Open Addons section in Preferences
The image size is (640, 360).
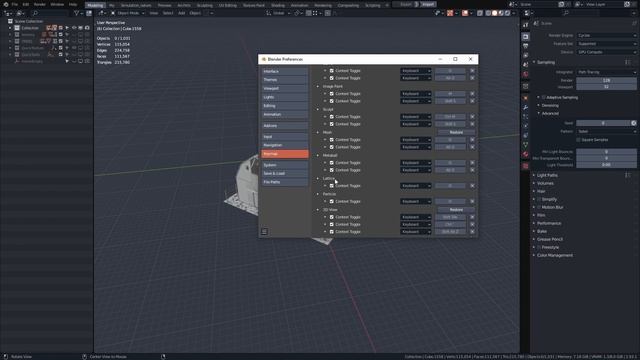tap(284, 126)
